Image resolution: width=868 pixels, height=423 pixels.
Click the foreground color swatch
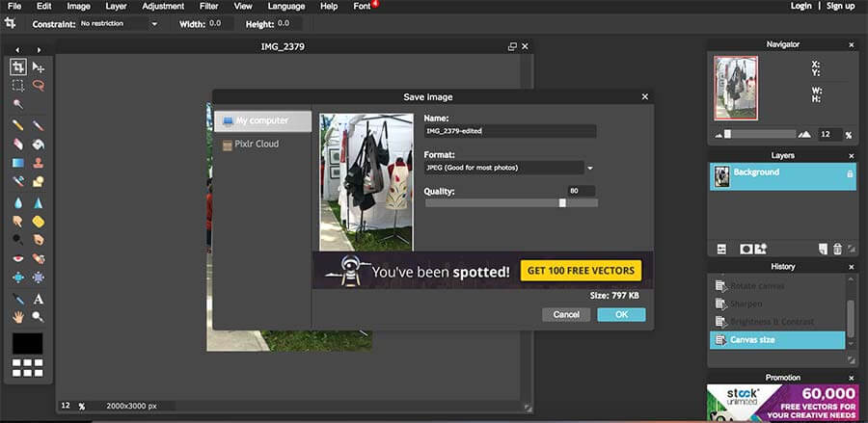(x=28, y=343)
